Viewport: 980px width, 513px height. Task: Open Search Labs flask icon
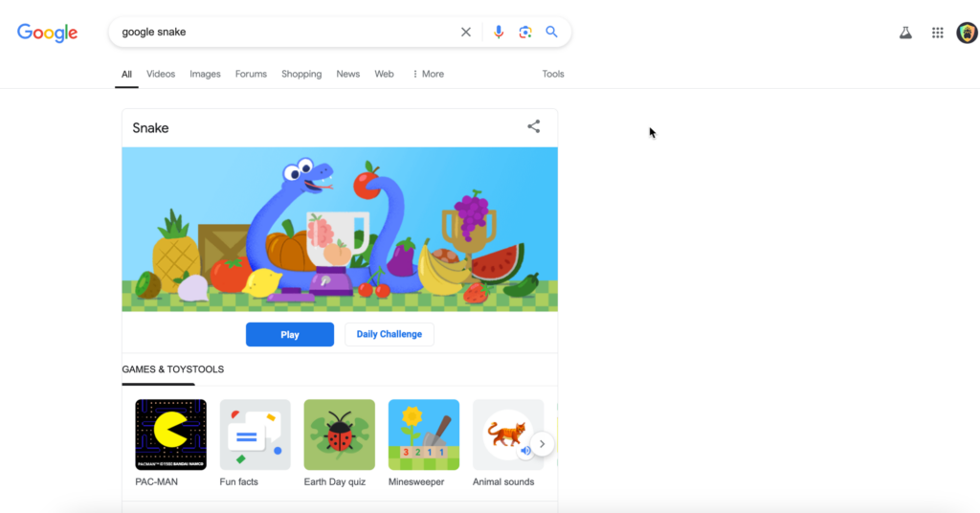[905, 33]
